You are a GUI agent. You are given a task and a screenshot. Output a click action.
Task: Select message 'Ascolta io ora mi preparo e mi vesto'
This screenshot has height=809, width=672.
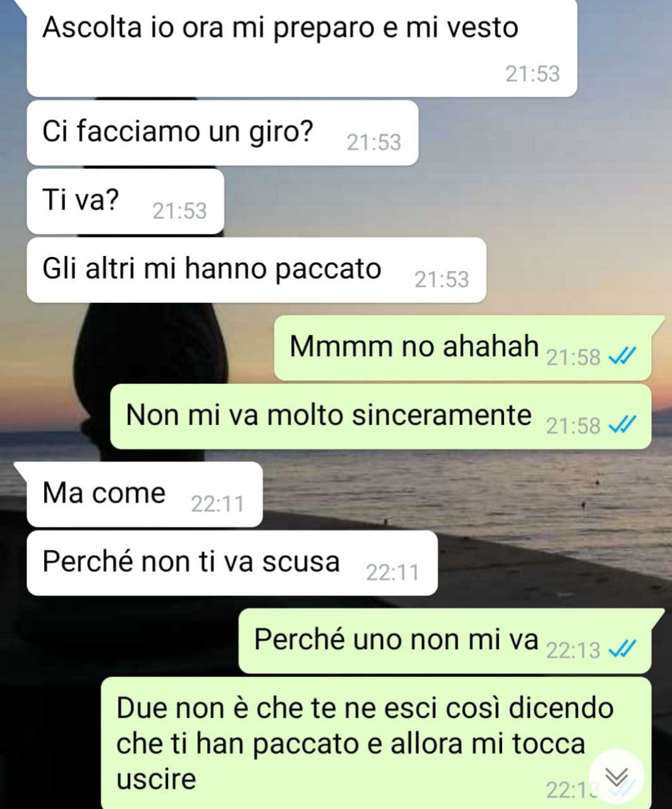pos(302,48)
